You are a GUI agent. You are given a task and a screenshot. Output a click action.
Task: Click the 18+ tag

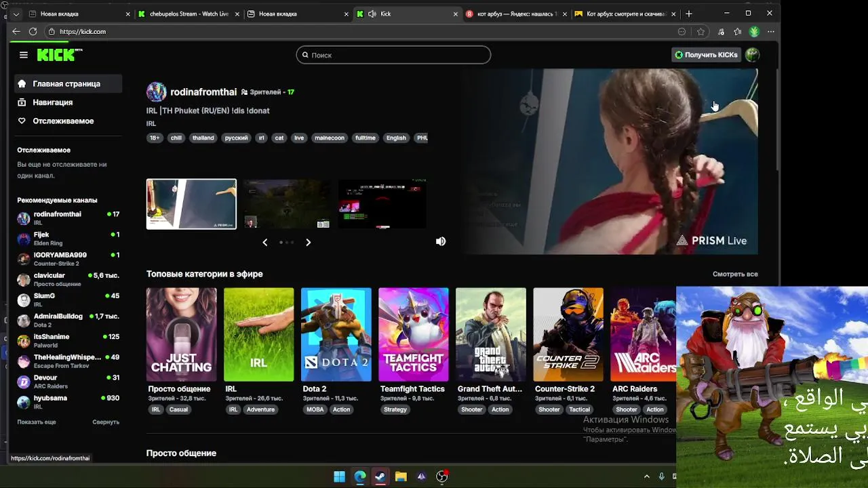(155, 138)
